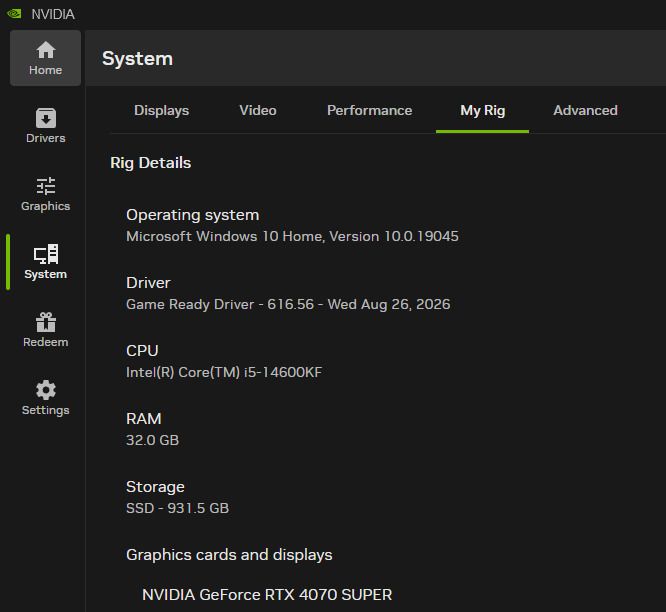Click the SSD 931.5 GB storage value
Viewport: 666px width, 612px height.
[177, 508]
